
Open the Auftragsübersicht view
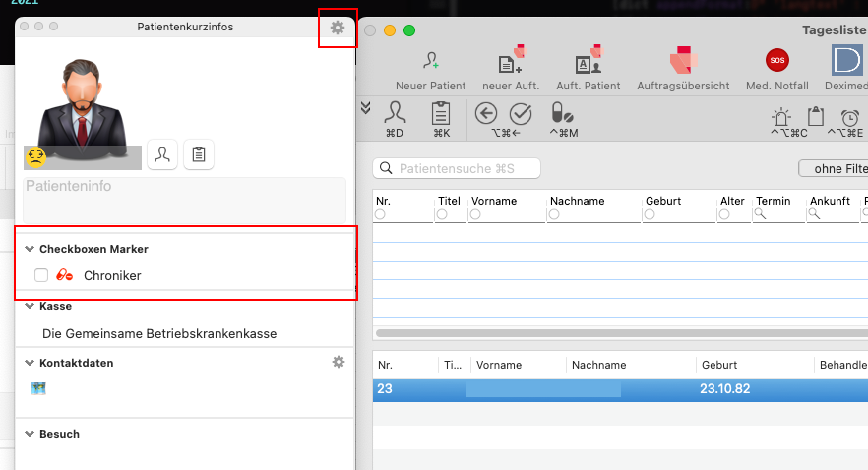click(x=683, y=60)
